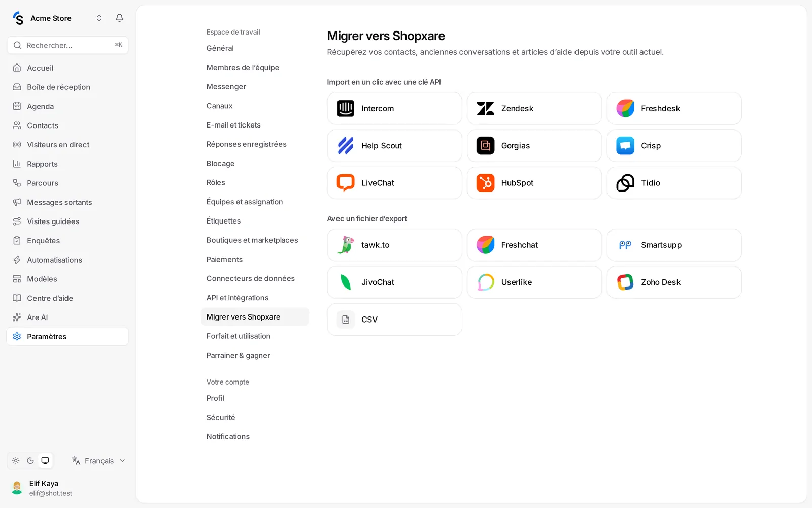Click the Rapports chart icon

pyautogui.click(x=17, y=164)
